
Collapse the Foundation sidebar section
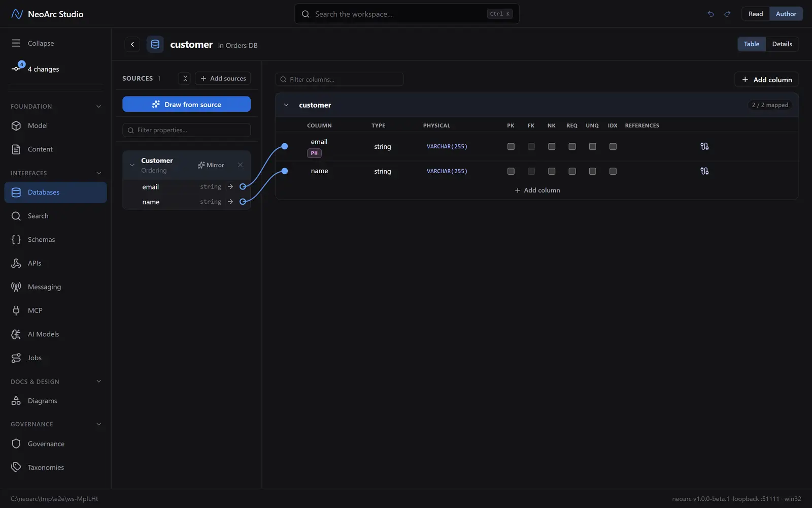pos(98,106)
